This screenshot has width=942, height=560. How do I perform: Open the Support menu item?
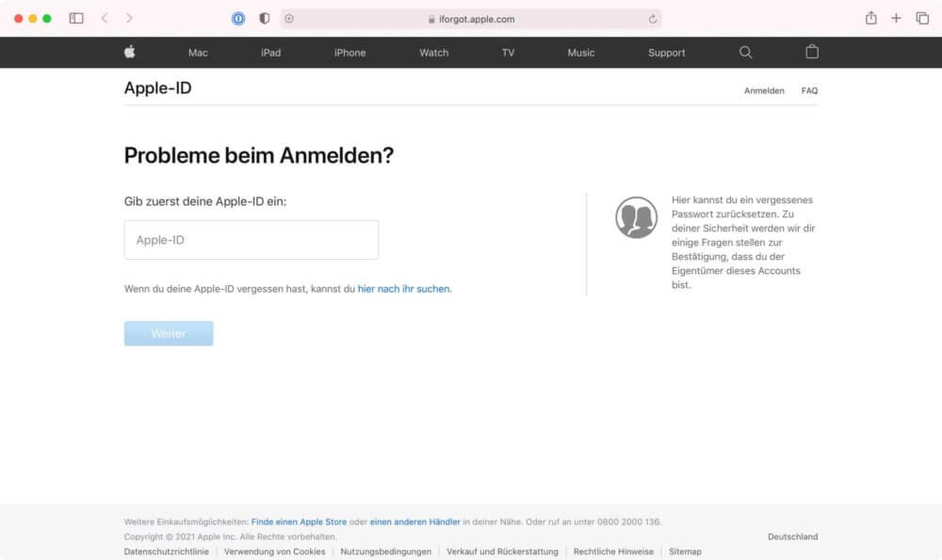pos(666,53)
